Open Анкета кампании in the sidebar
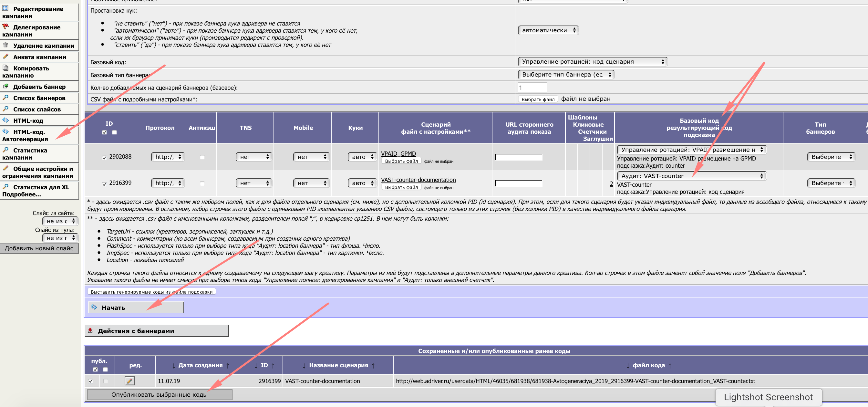The image size is (868, 407). click(x=39, y=57)
